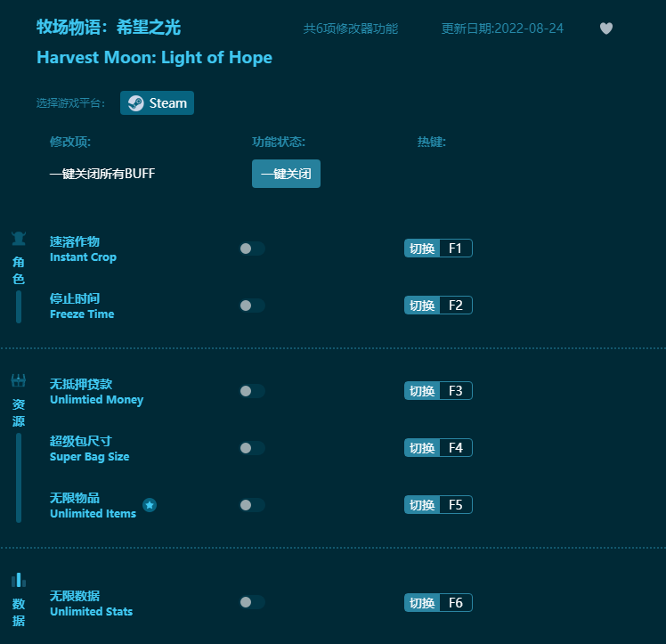Click the F3 hotkey field
666x644 pixels.
point(456,391)
